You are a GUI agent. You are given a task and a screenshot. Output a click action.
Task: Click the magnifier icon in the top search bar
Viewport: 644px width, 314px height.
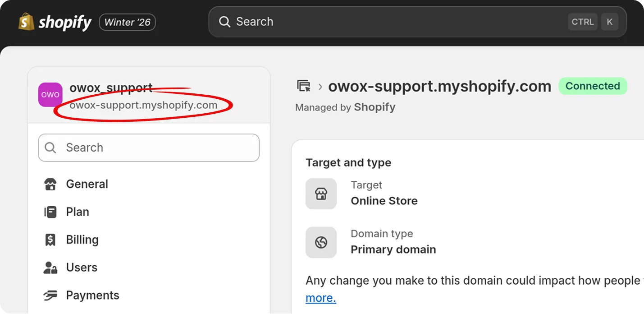point(224,21)
